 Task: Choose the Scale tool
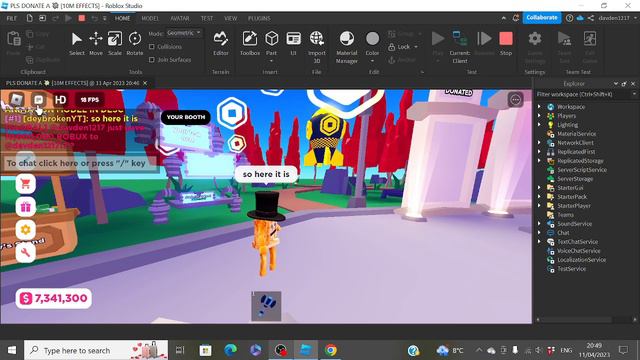click(115, 43)
